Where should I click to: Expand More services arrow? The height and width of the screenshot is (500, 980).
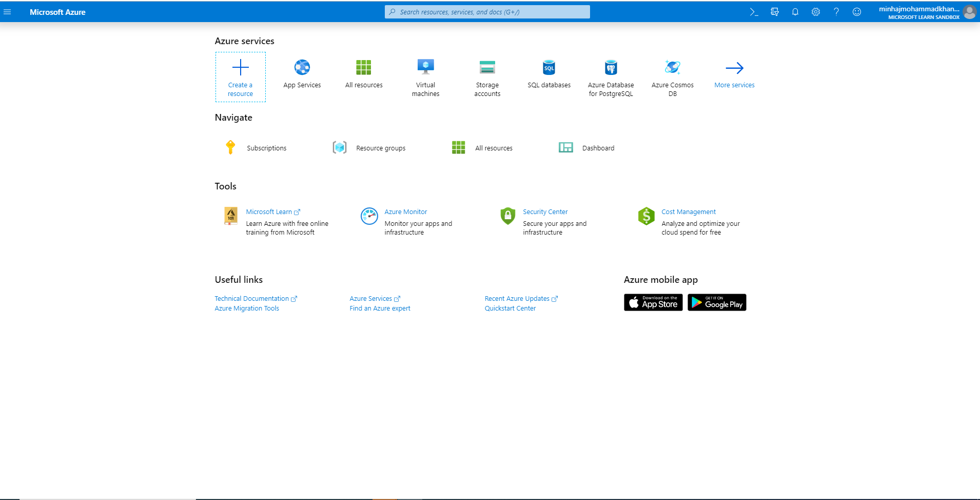[x=734, y=68]
